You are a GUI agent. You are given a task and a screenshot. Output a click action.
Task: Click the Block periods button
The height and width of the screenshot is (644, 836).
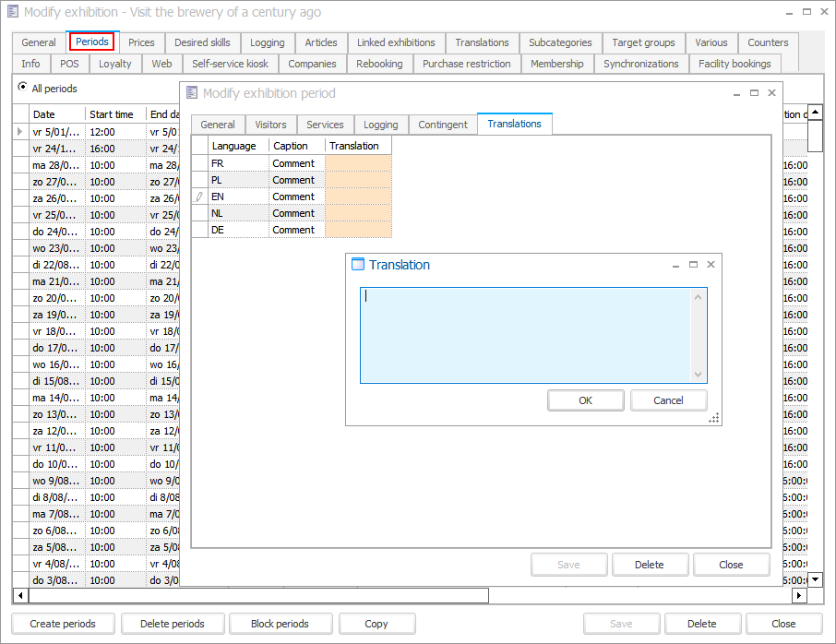pos(280,624)
